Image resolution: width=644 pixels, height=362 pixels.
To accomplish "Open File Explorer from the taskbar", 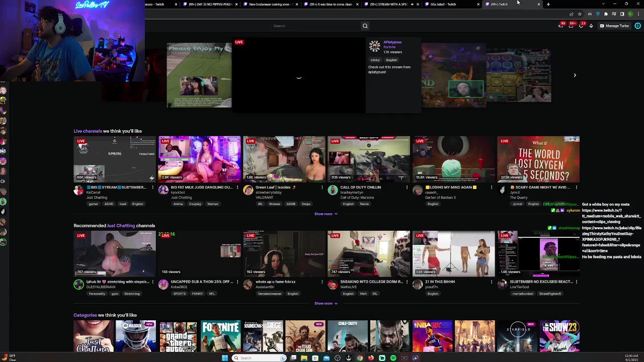I will tap(304, 358).
